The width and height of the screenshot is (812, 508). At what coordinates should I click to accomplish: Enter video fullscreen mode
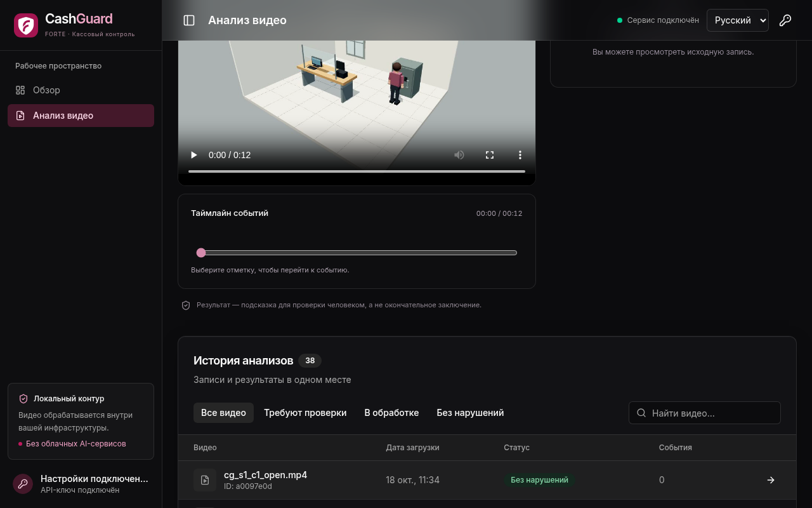click(x=490, y=155)
